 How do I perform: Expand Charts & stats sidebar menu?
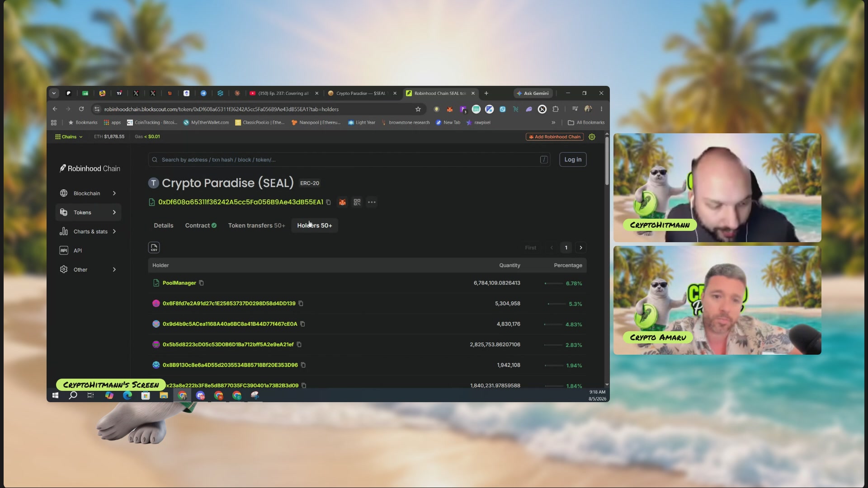point(89,232)
